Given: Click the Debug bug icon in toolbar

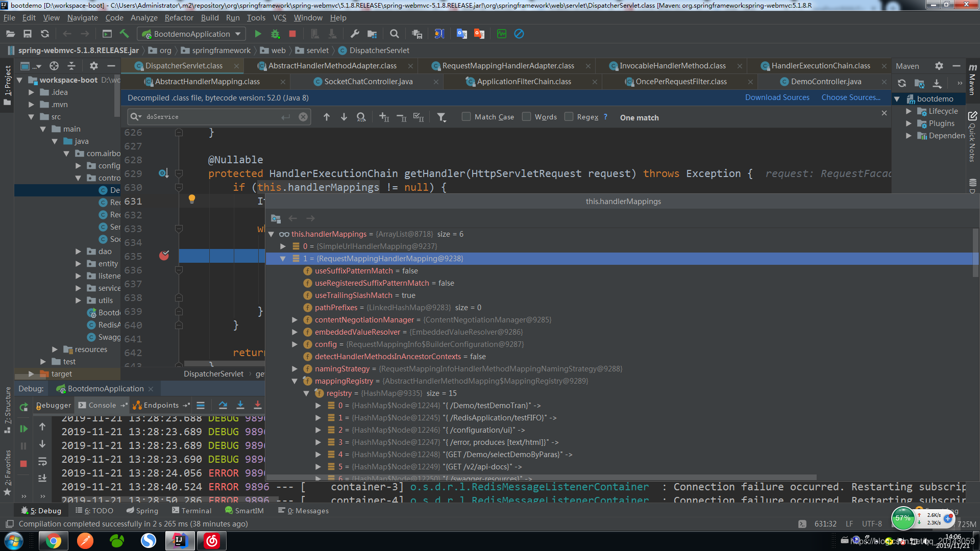Looking at the screenshot, I should point(275,34).
